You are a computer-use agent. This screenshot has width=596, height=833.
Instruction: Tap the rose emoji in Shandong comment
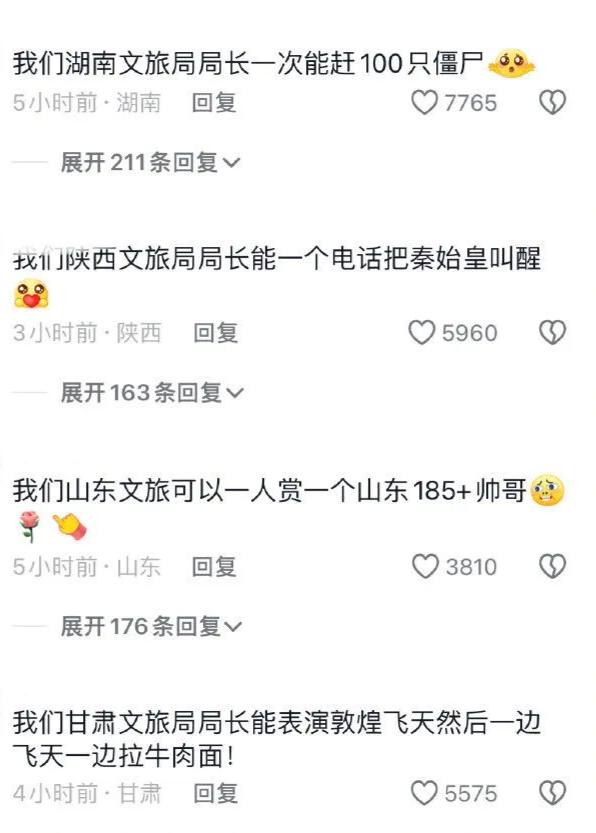click(x=30, y=526)
